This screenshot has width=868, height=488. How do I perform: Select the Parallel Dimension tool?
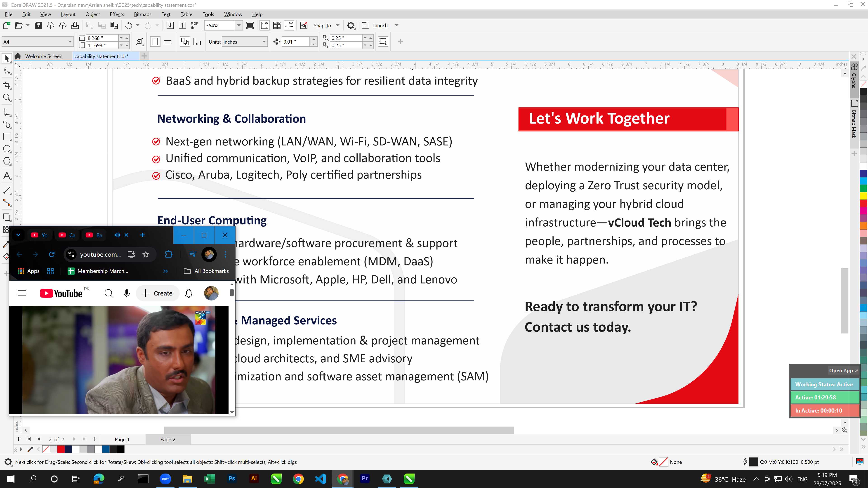[7, 190]
